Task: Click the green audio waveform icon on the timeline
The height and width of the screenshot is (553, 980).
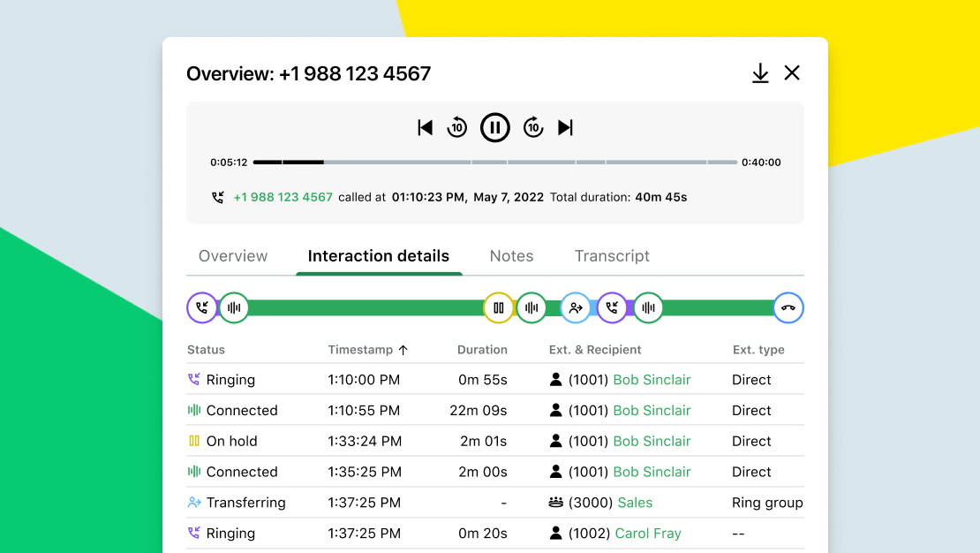Action: coord(233,307)
